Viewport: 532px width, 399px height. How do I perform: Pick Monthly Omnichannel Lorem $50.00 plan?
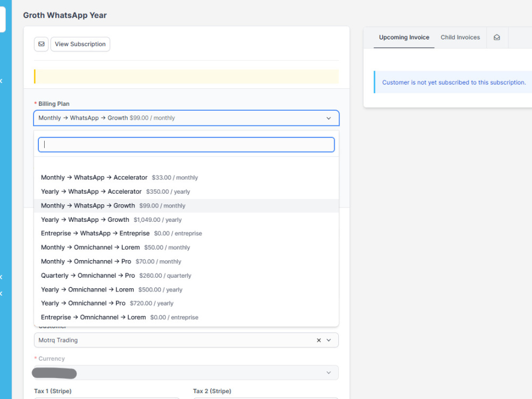pyautogui.click(x=186, y=247)
